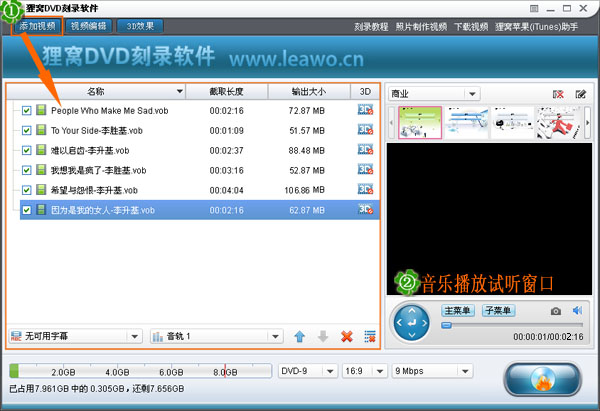600x411 pixels.
Task: Click the 添加视频 button
Action: coord(38,26)
